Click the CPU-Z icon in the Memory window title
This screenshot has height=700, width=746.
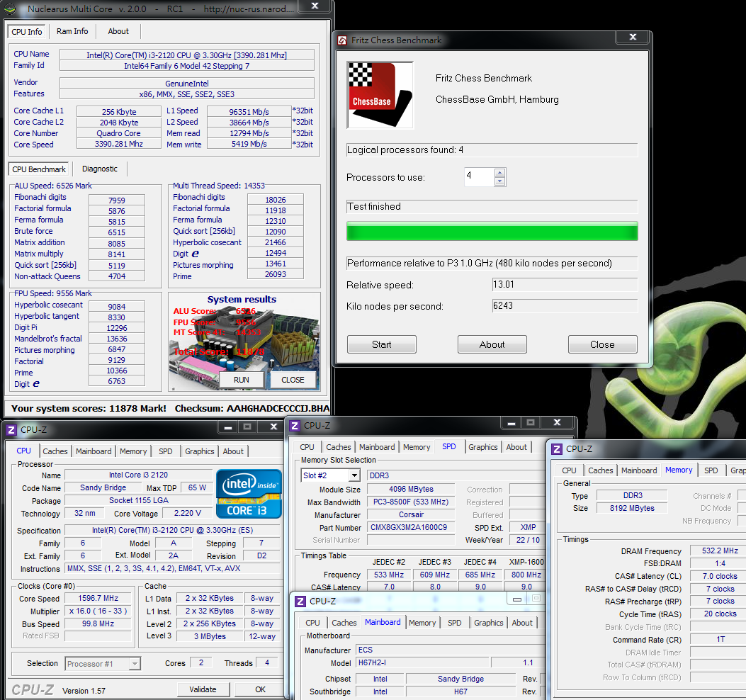coord(556,448)
